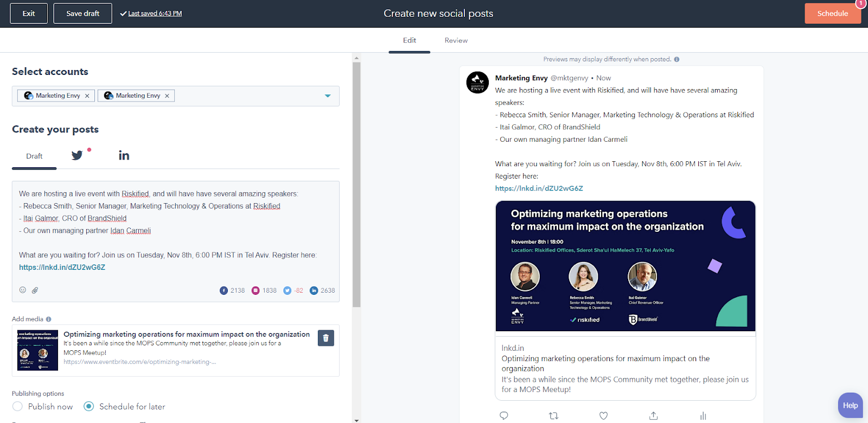Screen dimensions: 868x423
Task: Open the Twitter post tab
Action: [x=78, y=155]
